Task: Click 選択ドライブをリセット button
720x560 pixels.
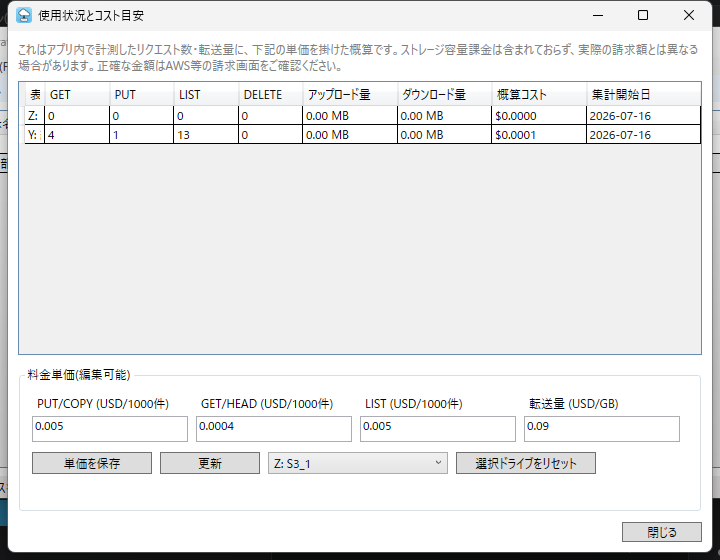Action: pos(526,463)
